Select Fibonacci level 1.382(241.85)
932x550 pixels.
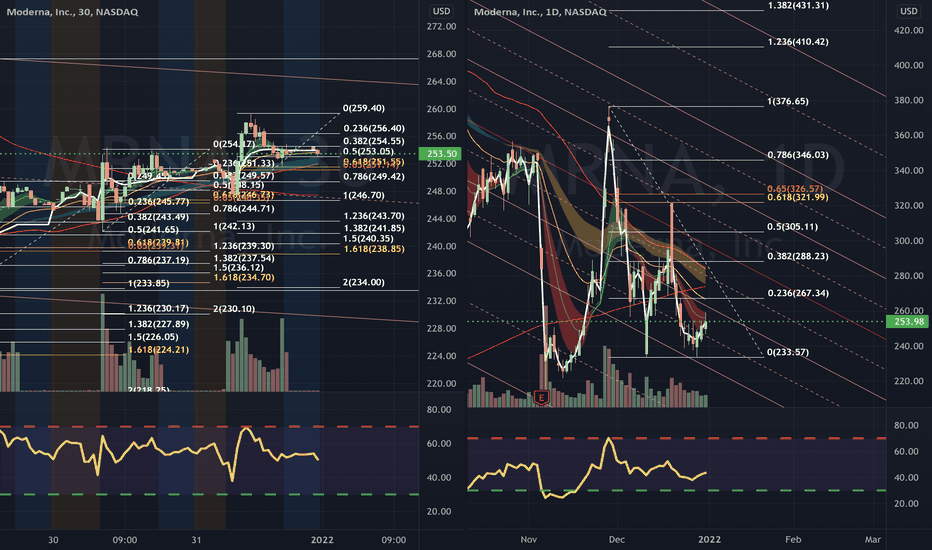[374, 228]
